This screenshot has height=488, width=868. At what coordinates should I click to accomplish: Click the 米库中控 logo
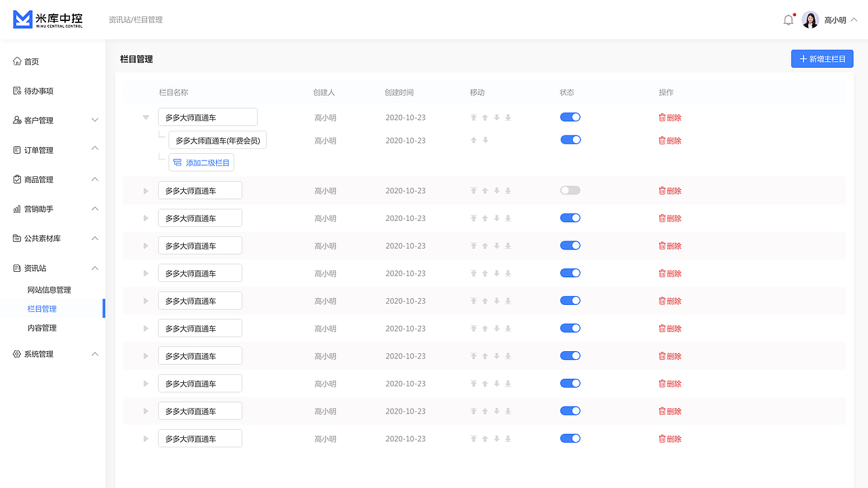(48, 20)
